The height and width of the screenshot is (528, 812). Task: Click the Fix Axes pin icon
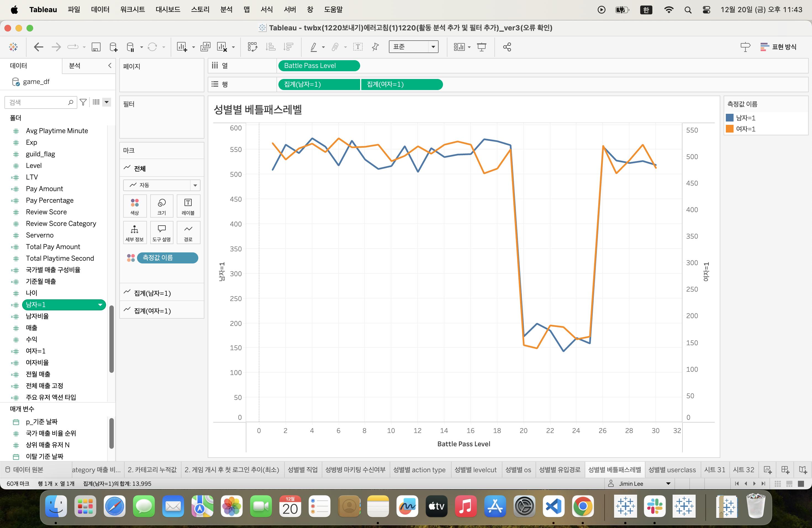375,47
